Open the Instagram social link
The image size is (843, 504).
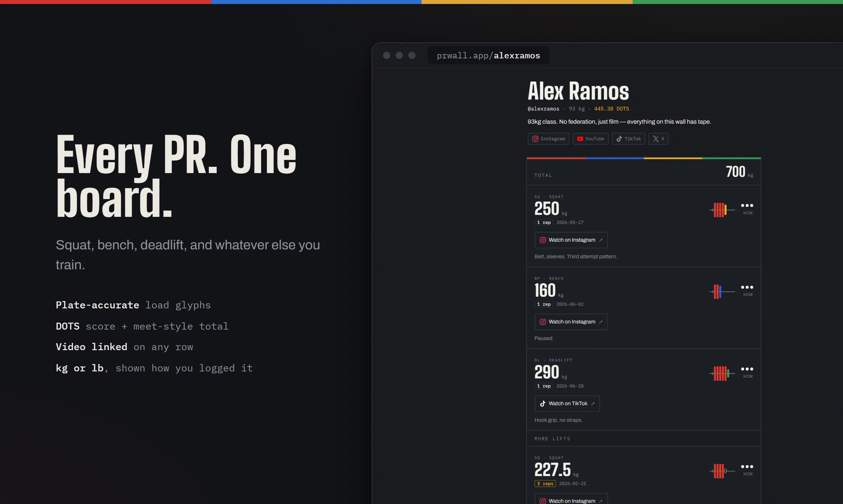[x=548, y=139]
